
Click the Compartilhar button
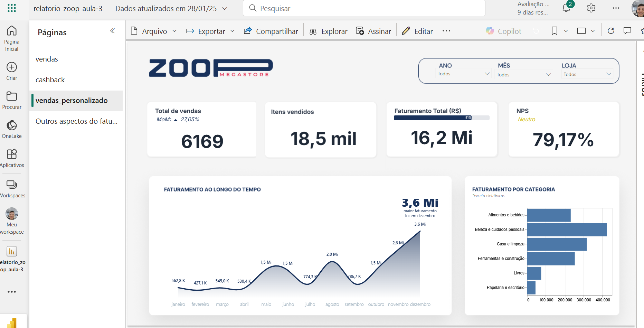[x=271, y=31]
